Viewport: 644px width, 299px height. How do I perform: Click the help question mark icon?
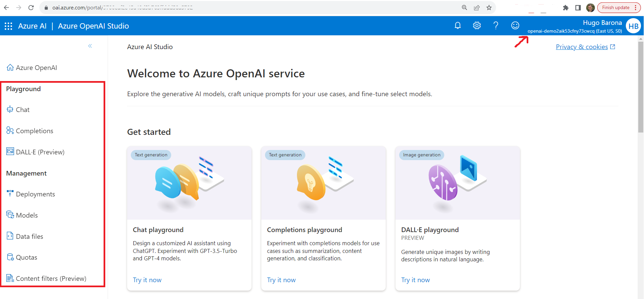click(496, 26)
